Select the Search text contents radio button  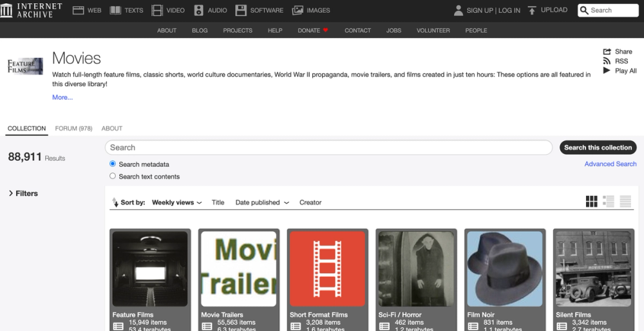point(113,176)
